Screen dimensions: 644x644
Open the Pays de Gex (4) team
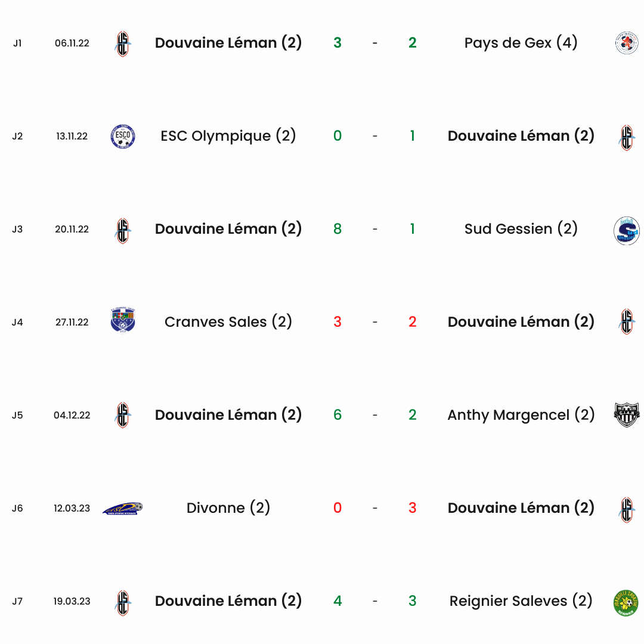pos(521,43)
